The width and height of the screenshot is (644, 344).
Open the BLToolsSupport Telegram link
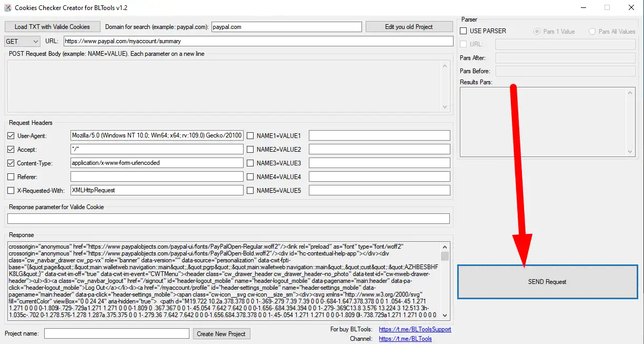tap(415, 329)
